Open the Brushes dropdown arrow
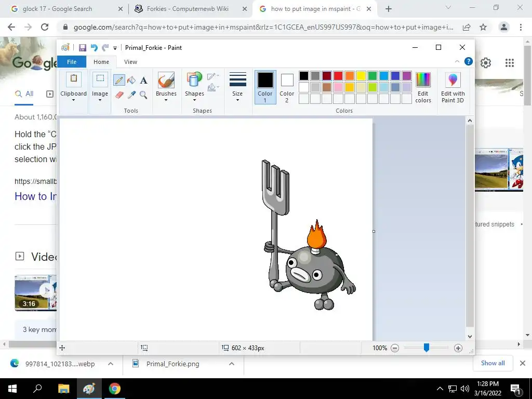This screenshot has height=399, width=532. point(166,100)
